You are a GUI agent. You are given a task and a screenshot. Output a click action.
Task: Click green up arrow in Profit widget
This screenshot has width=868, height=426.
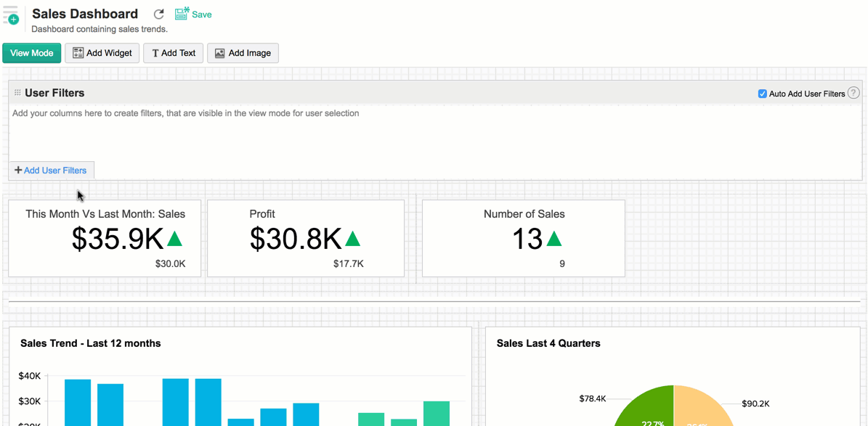(353, 238)
